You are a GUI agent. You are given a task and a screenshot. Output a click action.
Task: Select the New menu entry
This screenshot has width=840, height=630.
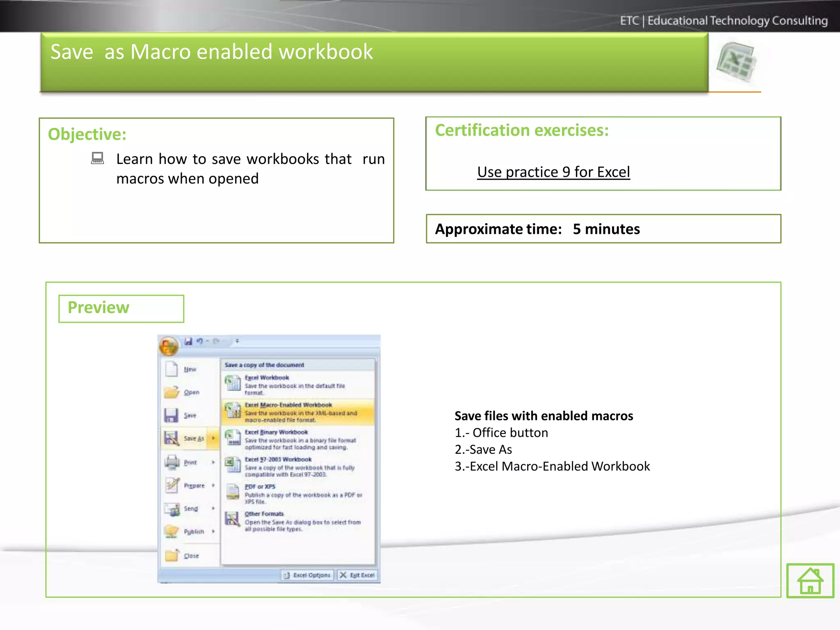[x=190, y=370]
